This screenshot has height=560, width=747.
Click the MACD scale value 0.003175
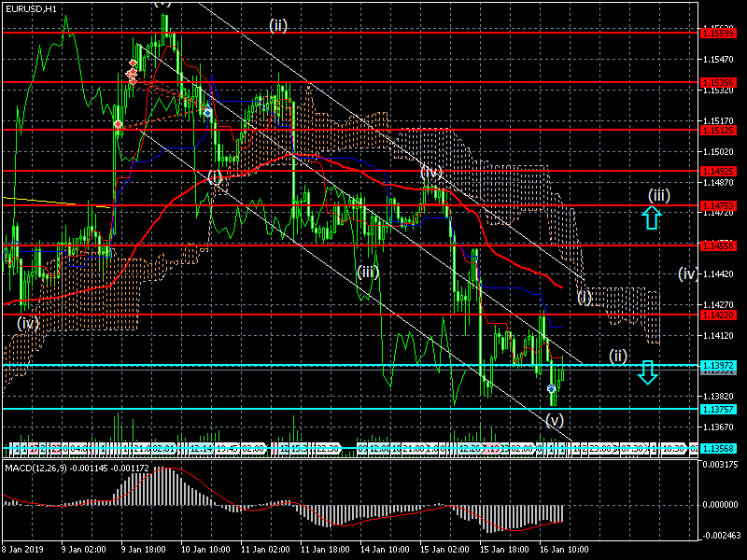pos(720,464)
